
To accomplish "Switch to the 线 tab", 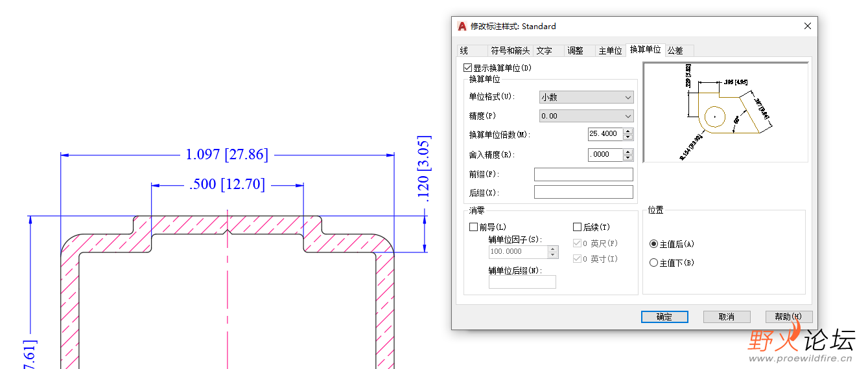I will tap(472, 50).
